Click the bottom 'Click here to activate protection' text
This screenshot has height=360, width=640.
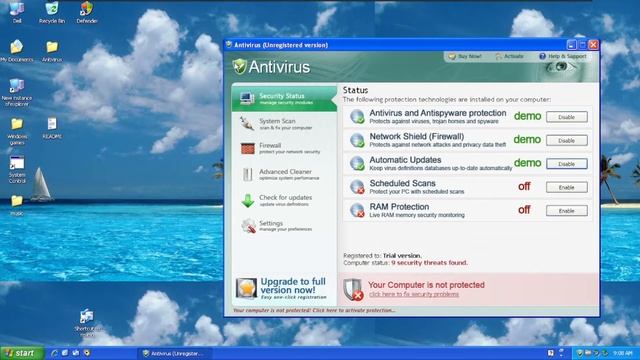pos(314,311)
